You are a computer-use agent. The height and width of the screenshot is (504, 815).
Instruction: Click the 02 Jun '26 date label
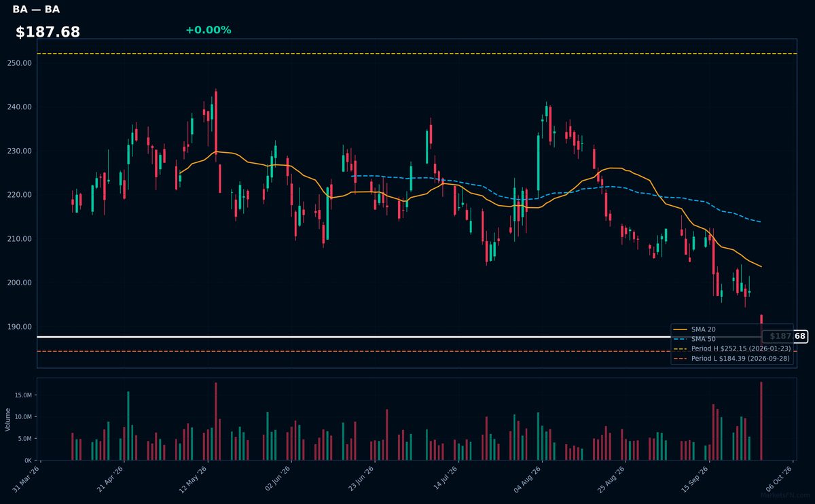coord(278,478)
